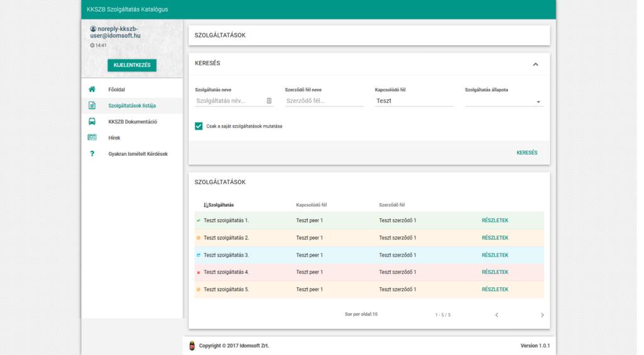Click the Copyright © 2017 Idomsoft Zrt. text
Screen dimensions: 644x355
click(234, 346)
